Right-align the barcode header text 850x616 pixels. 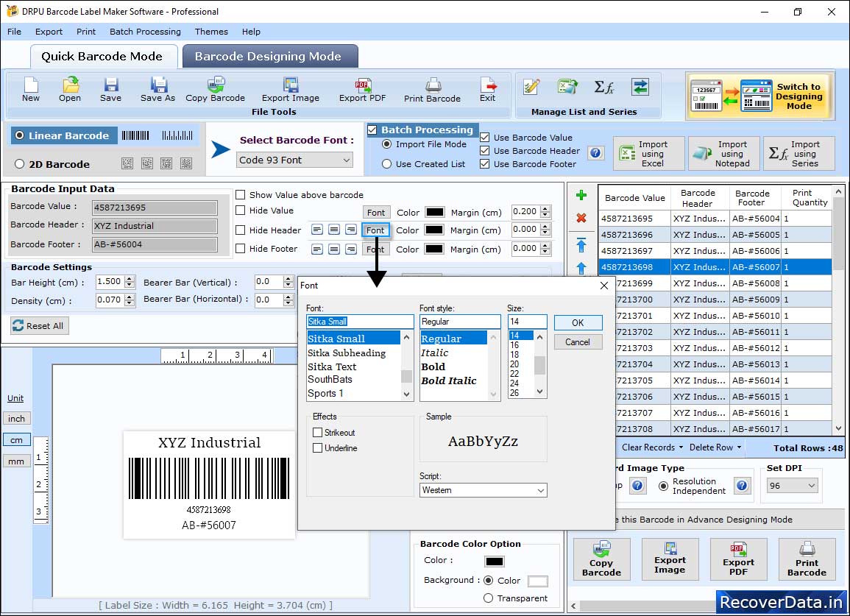point(351,230)
